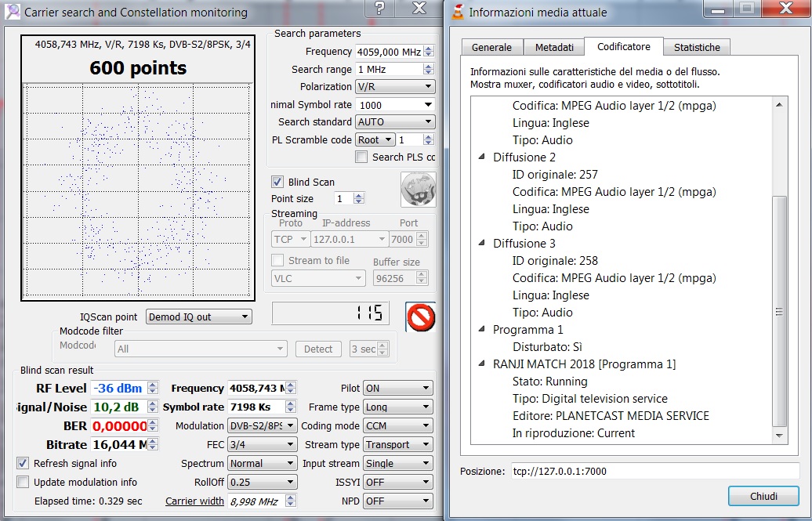Select 'Editore: PLANETCAST MEDIA SERVICE' row

coord(611,416)
